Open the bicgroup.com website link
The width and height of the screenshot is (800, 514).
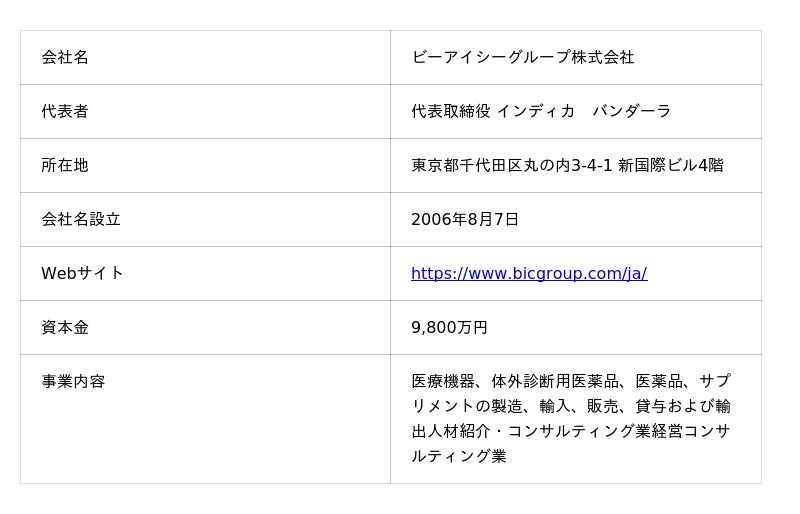529,274
